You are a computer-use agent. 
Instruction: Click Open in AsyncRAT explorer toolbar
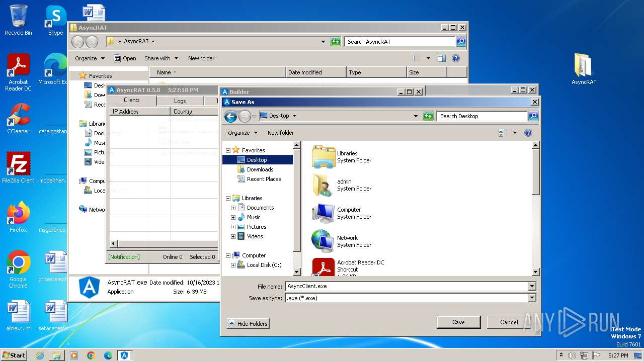[x=125, y=58]
